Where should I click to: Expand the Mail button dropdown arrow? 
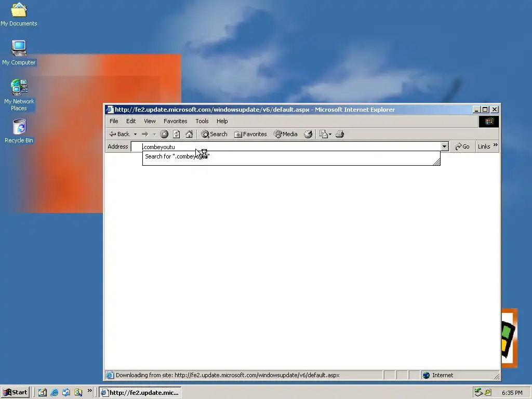(x=330, y=135)
